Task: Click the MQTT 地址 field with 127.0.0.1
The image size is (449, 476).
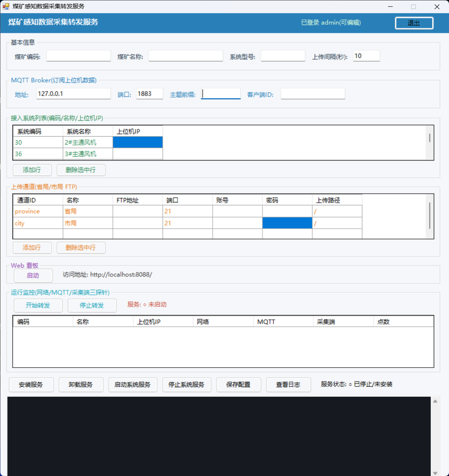Action: pyautogui.click(x=74, y=94)
